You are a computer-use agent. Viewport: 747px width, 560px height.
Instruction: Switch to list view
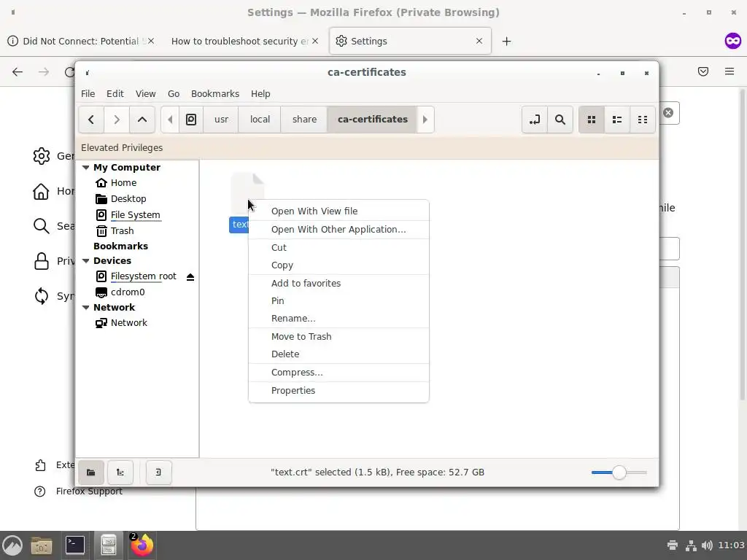click(x=617, y=120)
